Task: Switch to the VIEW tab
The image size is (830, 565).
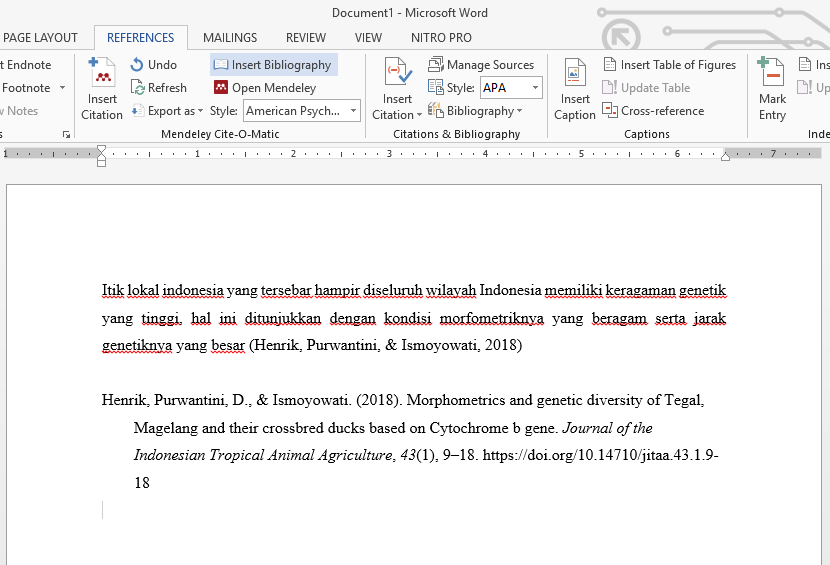Action: (x=368, y=38)
